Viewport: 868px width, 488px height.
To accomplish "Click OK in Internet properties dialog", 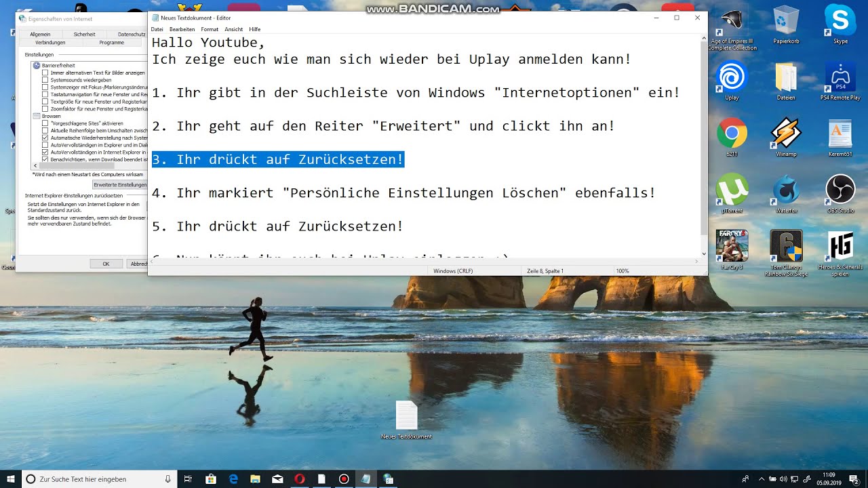I will click(x=106, y=264).
